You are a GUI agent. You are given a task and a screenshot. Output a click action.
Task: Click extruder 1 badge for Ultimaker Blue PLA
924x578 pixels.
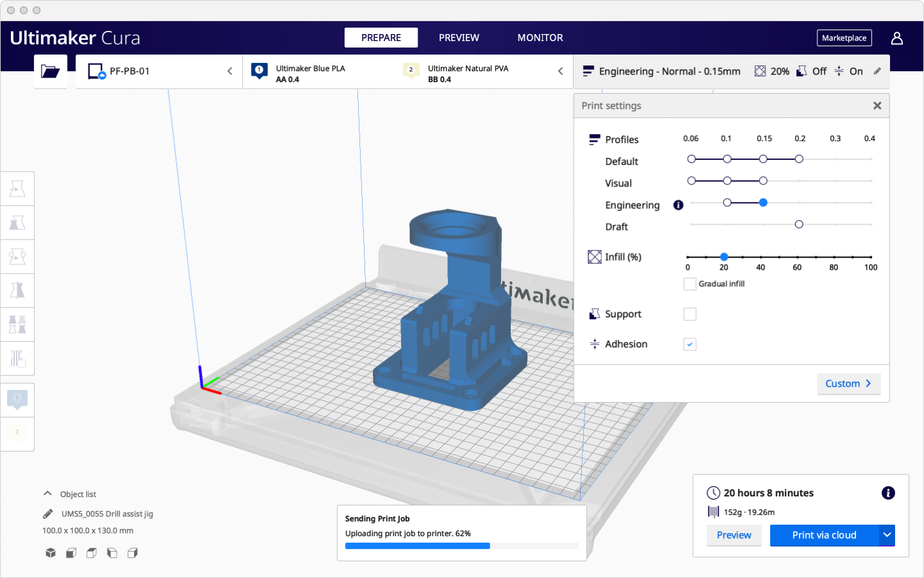tap(259, 71)
